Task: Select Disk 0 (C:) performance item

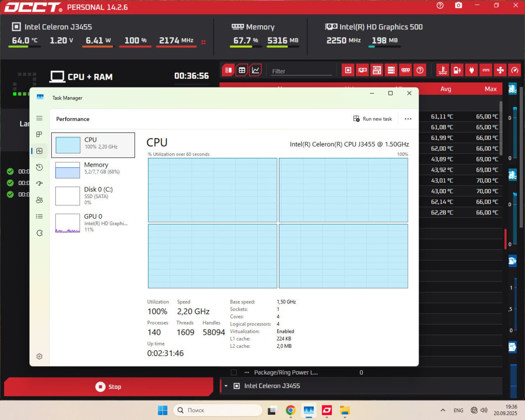Action: coord(93,195)
